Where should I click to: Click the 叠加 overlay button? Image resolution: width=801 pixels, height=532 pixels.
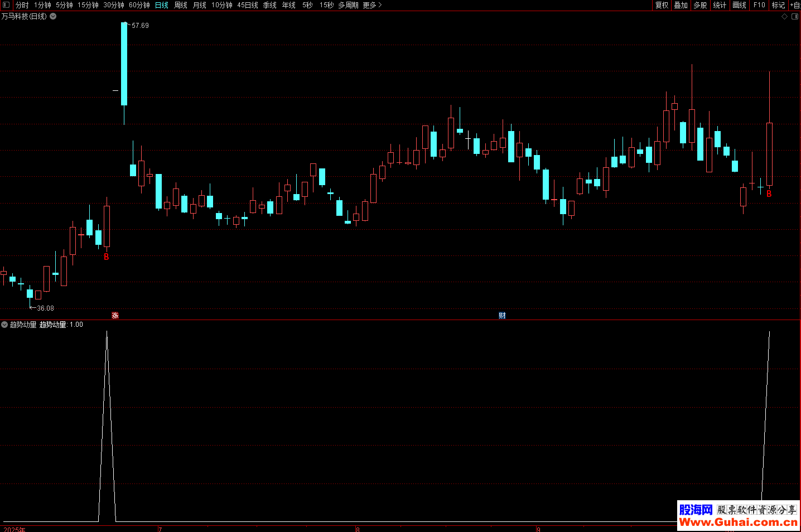click(681, 5)
